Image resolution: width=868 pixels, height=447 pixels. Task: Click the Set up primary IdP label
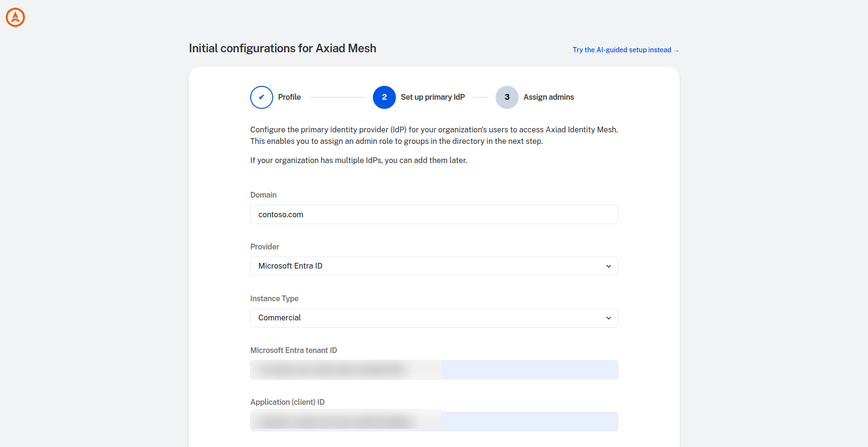point(433,97)
